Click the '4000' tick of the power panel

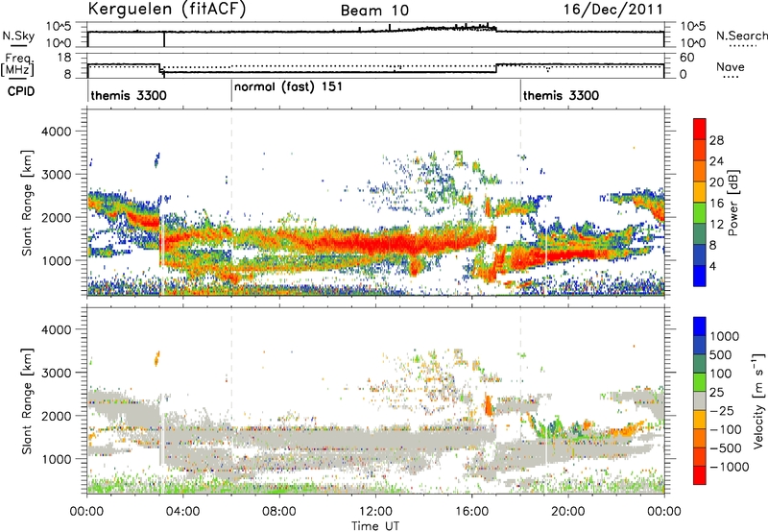(x=56, y=132)
